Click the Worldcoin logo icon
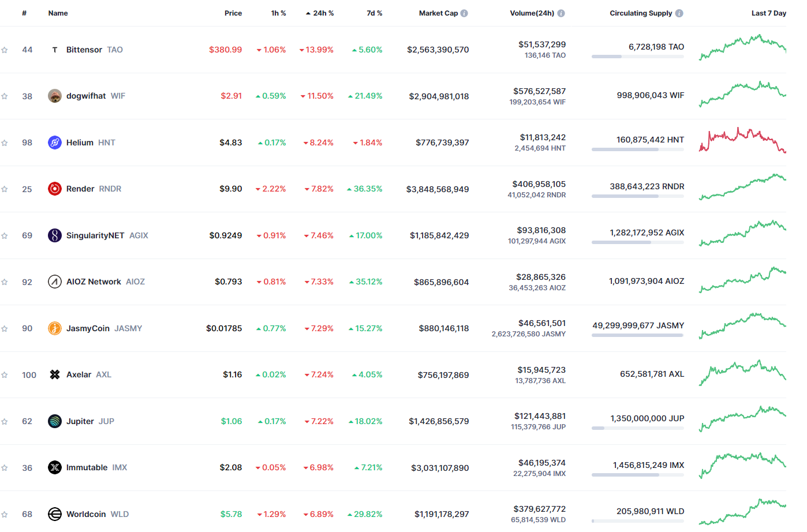The width and height of the screenshot is (807, 532). coord(55,514)
